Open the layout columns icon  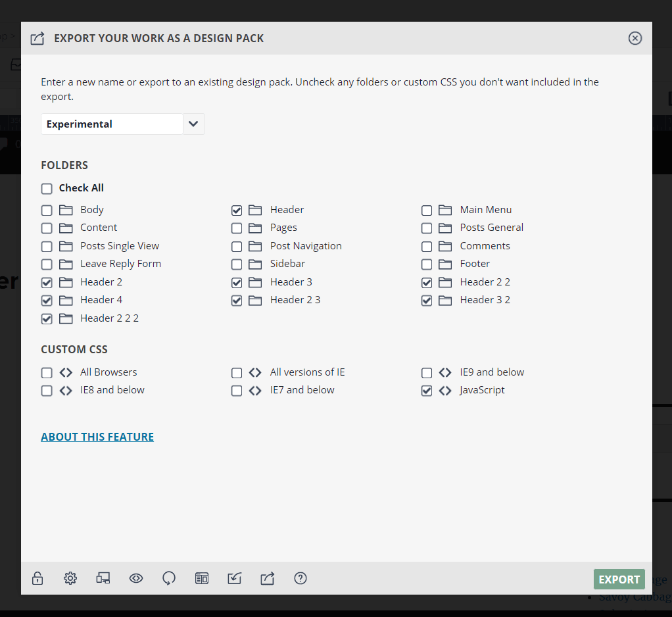tap(202, 578)
